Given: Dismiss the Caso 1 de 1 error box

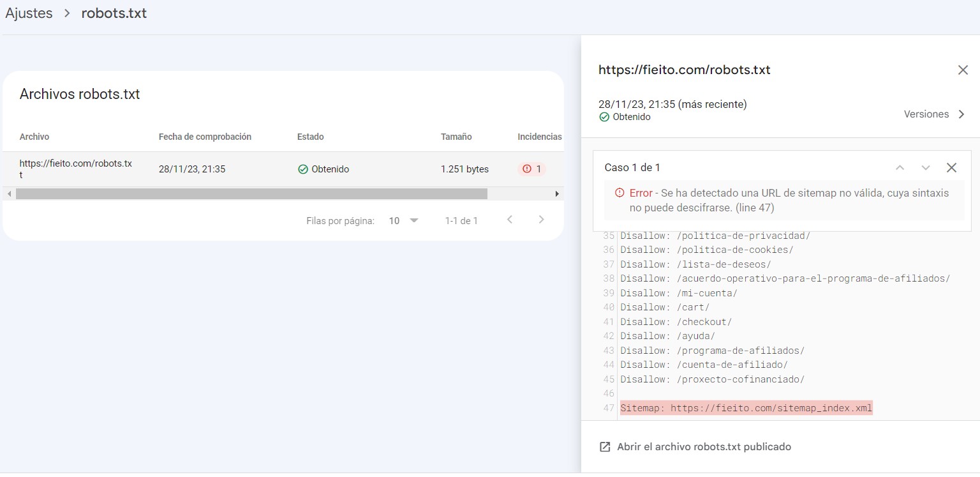Looking at the screenshot, I should (x=951, y=167).
